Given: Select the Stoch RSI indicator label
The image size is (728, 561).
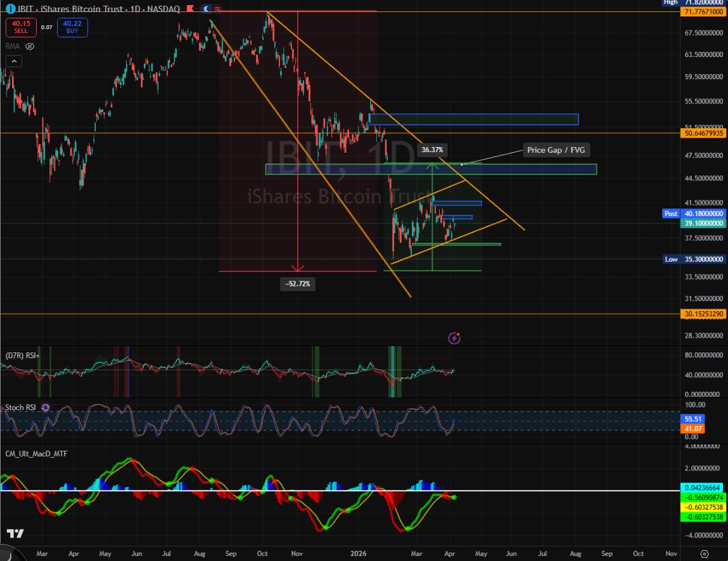Looking at the screenshot, I should 20,408.
